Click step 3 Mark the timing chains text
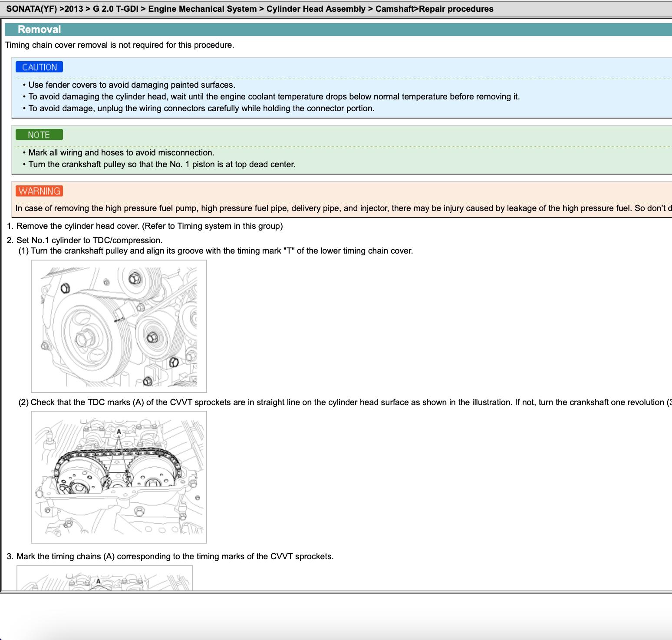The image size is (672, 640). point(175,556)
